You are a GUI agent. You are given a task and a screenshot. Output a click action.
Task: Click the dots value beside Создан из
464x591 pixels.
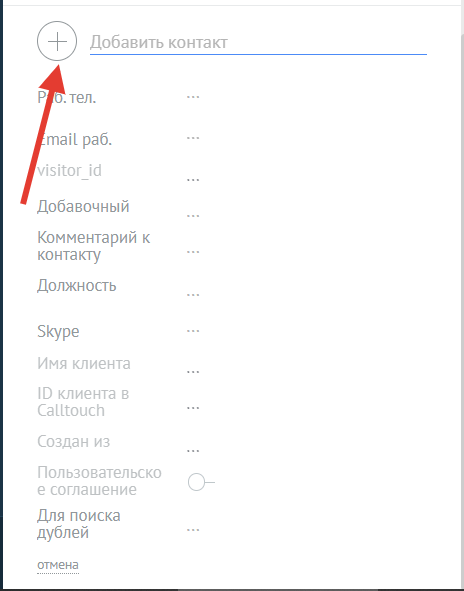193,450
